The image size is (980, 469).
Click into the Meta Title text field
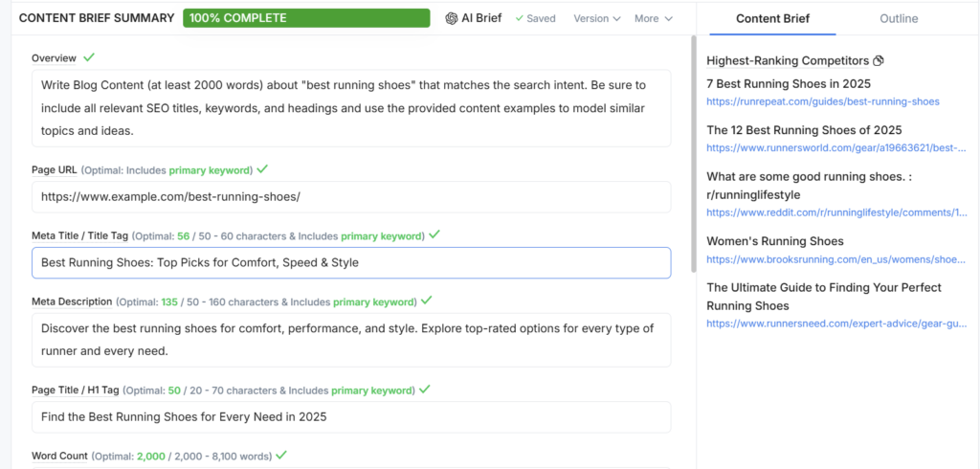(351, 262)
